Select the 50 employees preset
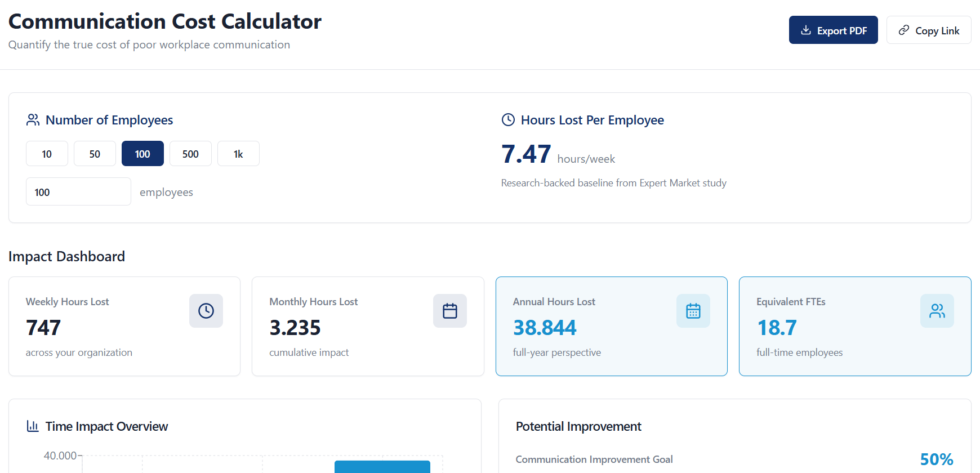The image size is (980, 473). (x=95, y=154)
